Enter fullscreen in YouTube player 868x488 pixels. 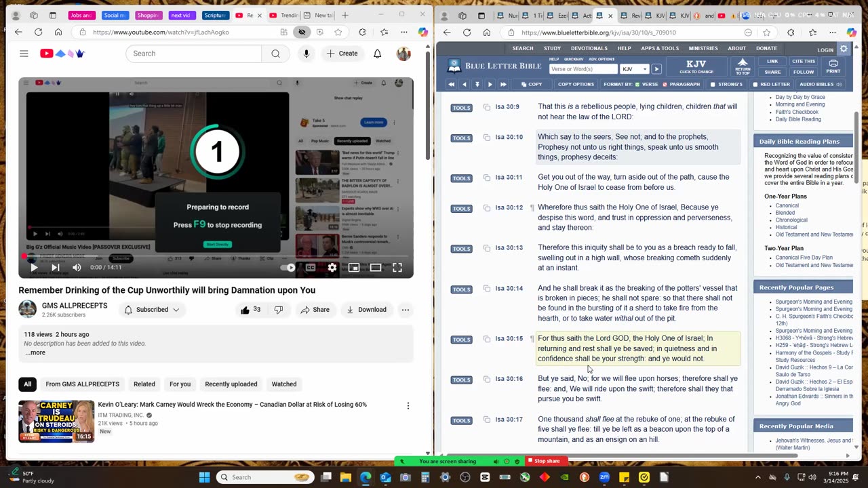pos(397,268)
